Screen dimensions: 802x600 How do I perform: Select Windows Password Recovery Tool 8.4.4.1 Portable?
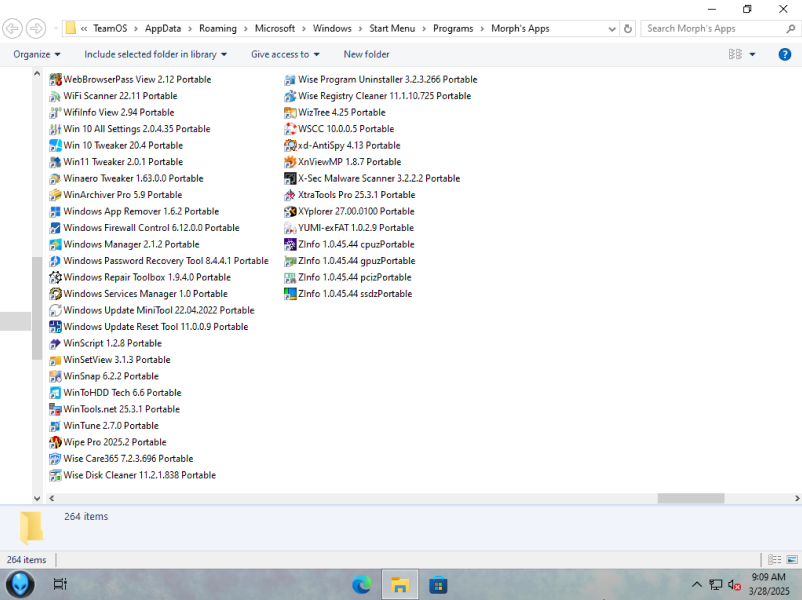coord(159,261)
